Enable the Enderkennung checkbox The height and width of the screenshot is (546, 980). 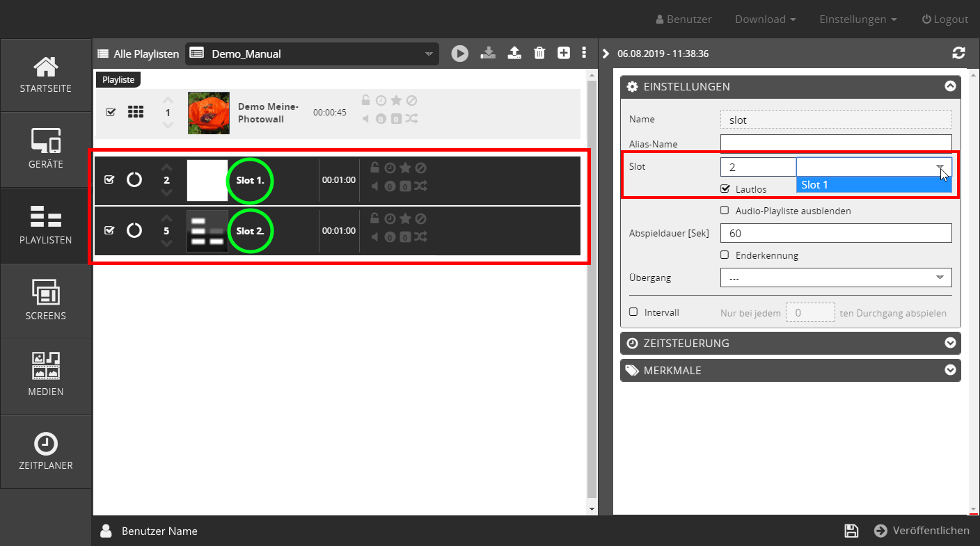click(x=725, y=255)
